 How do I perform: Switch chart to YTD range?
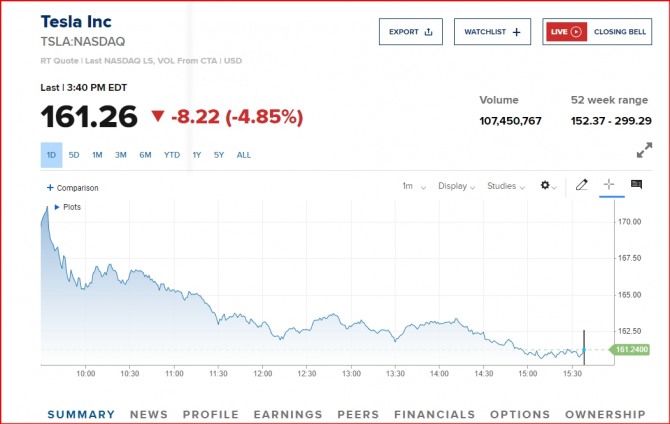(172, 155)
